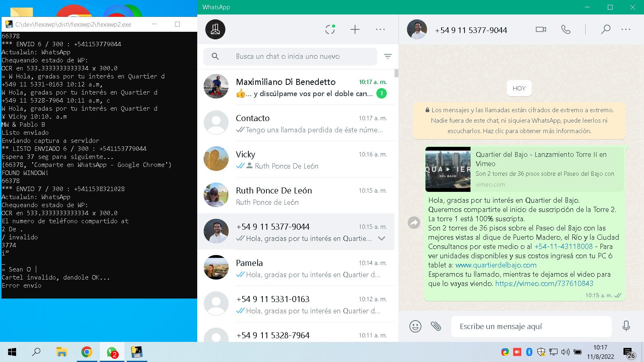Screen dimensions: 644x362
Task: Click the Pamela profile picture
Action: tap(216, 267)
